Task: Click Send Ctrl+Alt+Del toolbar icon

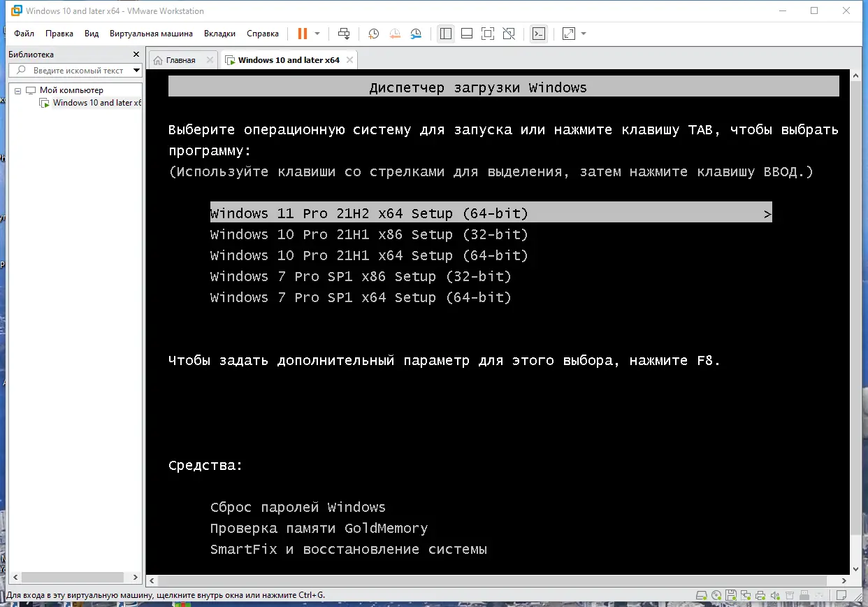Action: point(344,34)
